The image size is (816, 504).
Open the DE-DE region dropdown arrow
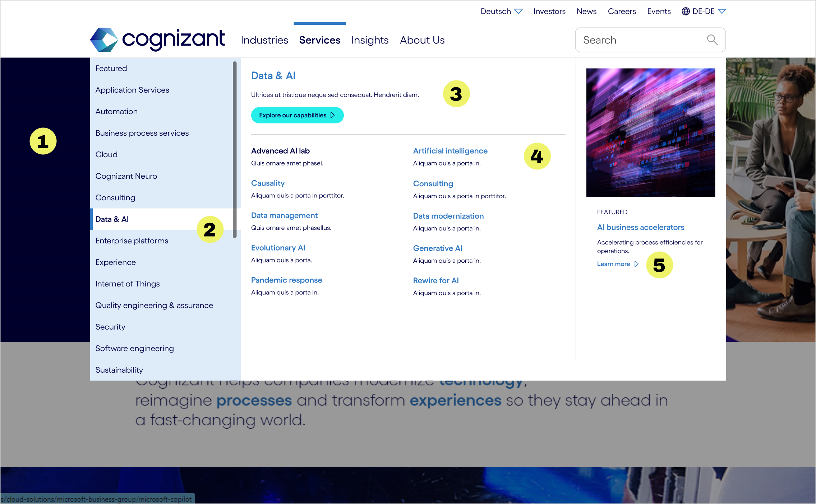point(722,11)
